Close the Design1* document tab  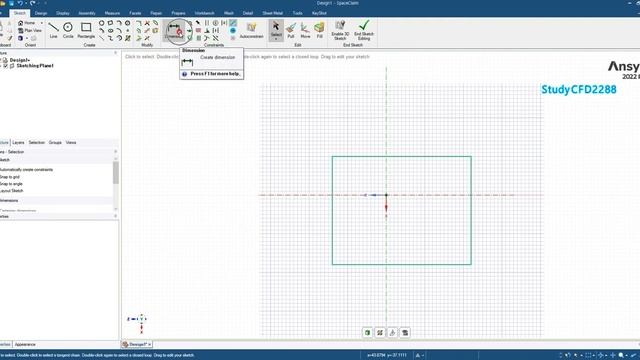150,344
